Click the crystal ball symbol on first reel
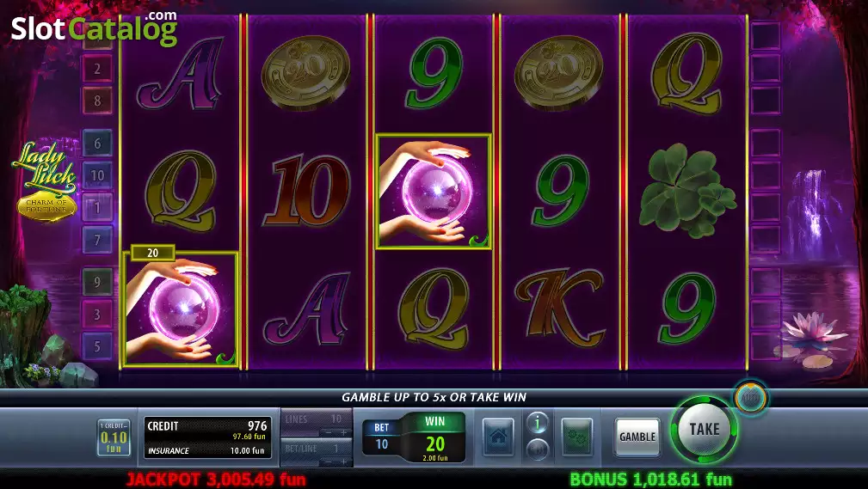Image resolution: width=868 pixels, height=489 pixels. [181, 309]
